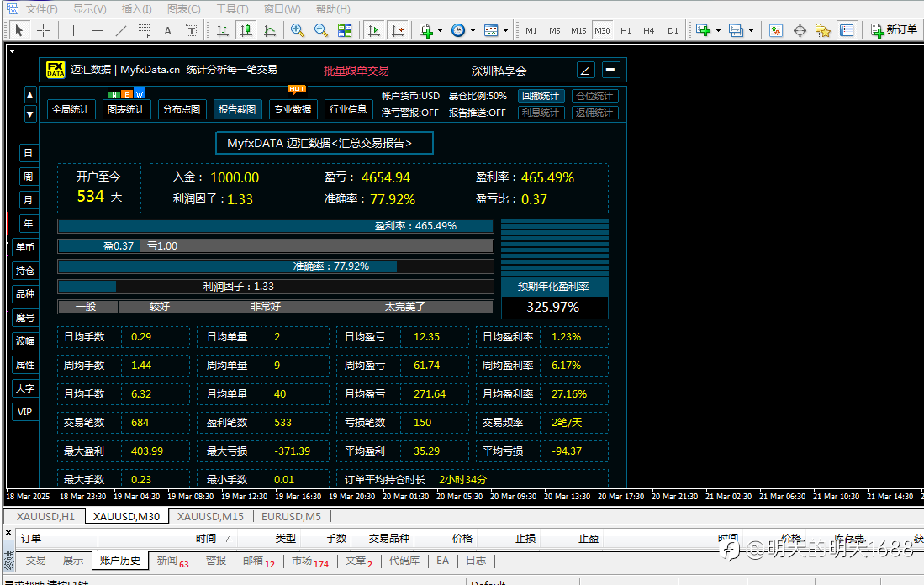This screenshot has width=924, height=585.
Task: Open dropdown arrow beside profiles icon
Action: (751, 30)
